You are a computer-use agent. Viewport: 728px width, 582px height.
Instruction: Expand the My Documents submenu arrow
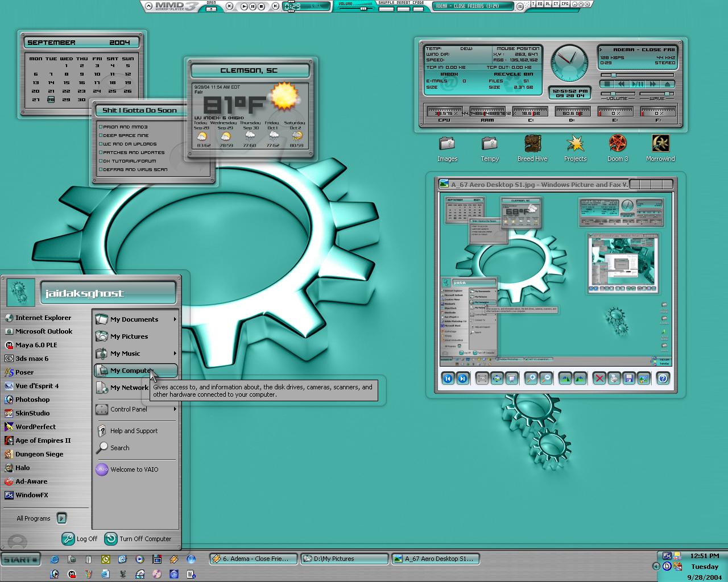tap(175, 319)
